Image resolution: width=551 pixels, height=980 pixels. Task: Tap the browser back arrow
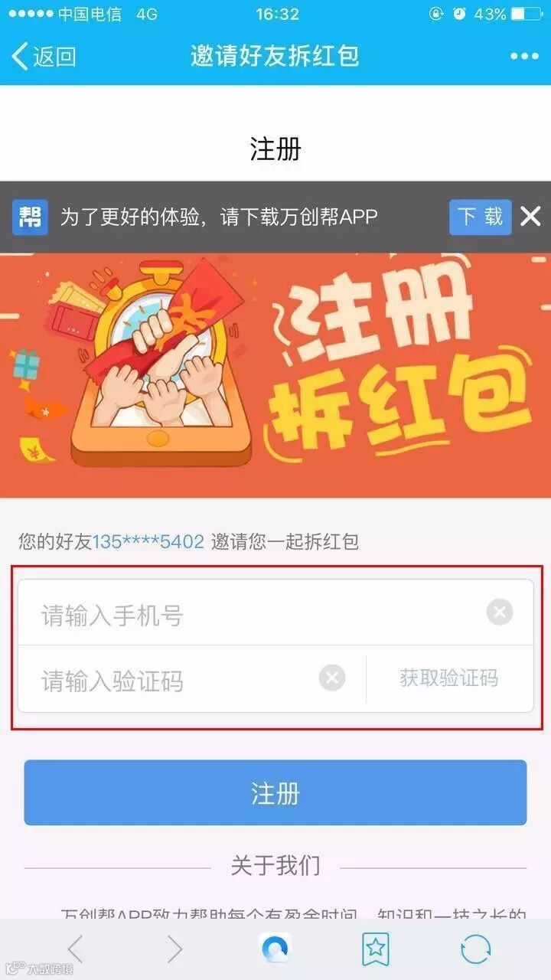(75, 949)
